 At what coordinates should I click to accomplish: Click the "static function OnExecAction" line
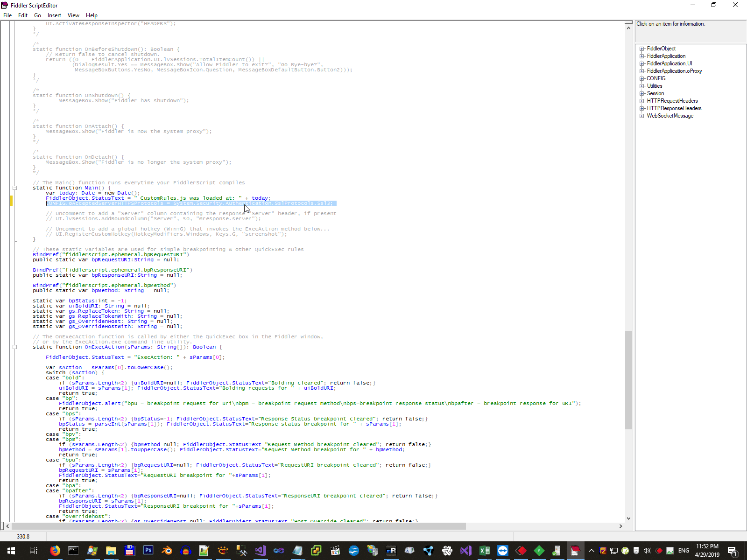127,347
